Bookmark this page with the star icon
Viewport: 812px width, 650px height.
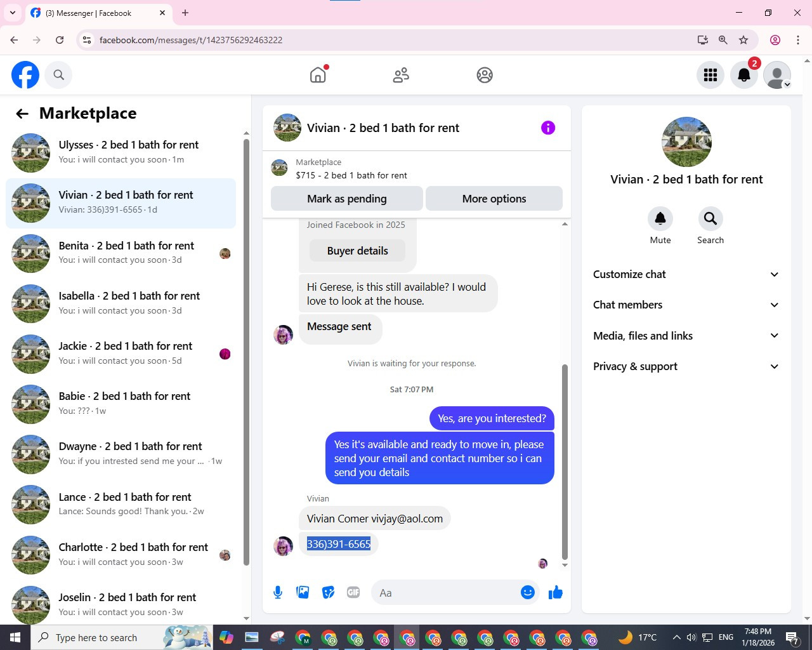point(743,40)
